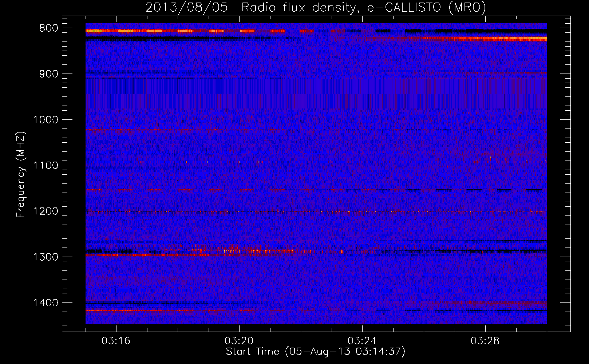Click the 1000 frequency tick label
Viewport: 589px width, 364px height.
click(46, 120)
